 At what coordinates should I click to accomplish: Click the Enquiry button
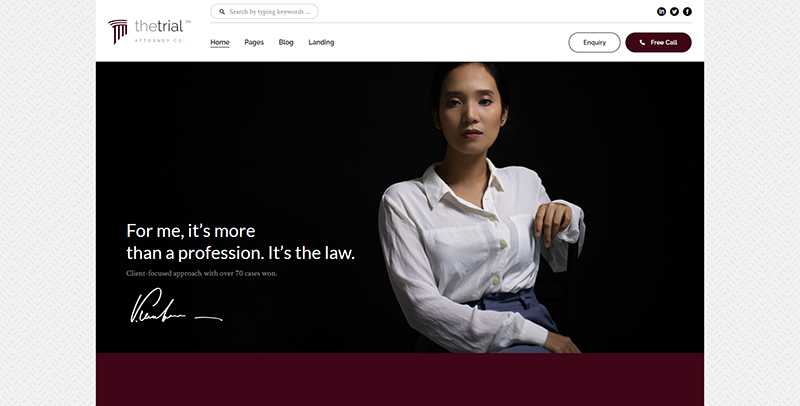click(x=594, y=42)
